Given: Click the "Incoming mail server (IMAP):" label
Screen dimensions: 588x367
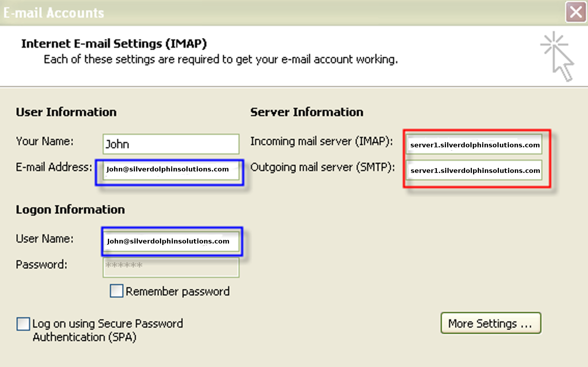Looking at the screenshot, I should 321,141.
